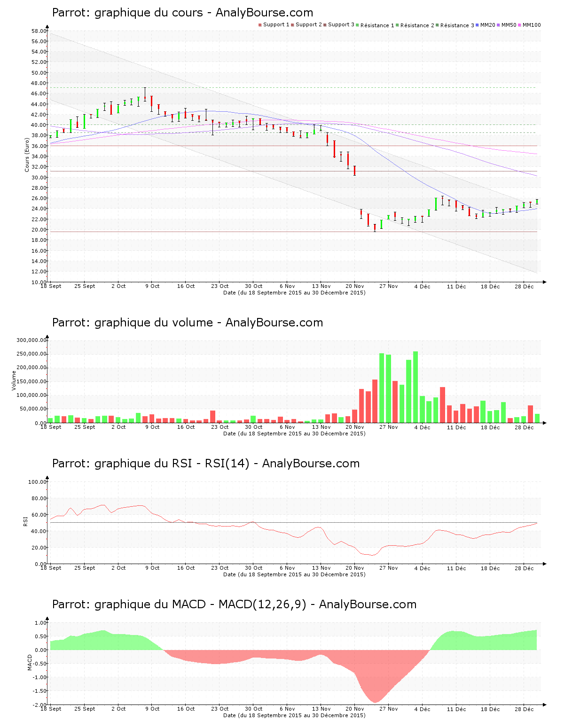Click the date range caption under the RSI chart
The width and height of the screenshot is (564, 728).
[294, 574]
